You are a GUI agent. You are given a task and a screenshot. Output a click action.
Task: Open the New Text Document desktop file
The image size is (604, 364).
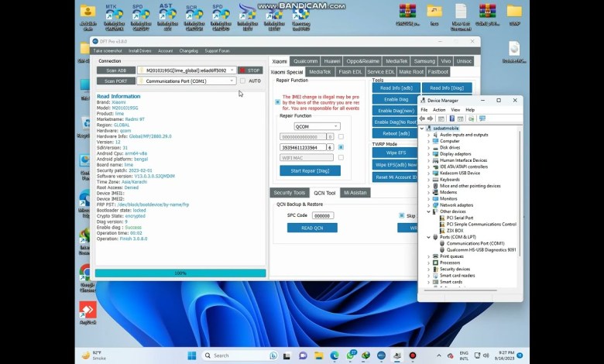click(461, 17)
